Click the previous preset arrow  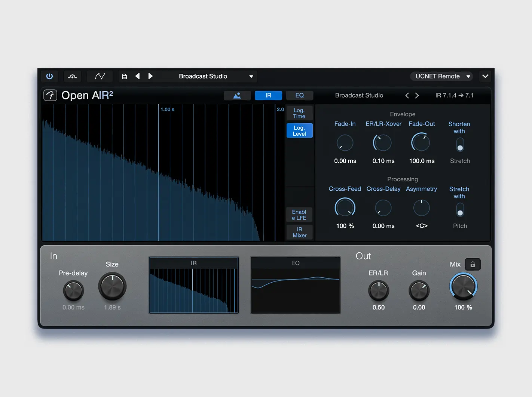[x=137, y=76]
